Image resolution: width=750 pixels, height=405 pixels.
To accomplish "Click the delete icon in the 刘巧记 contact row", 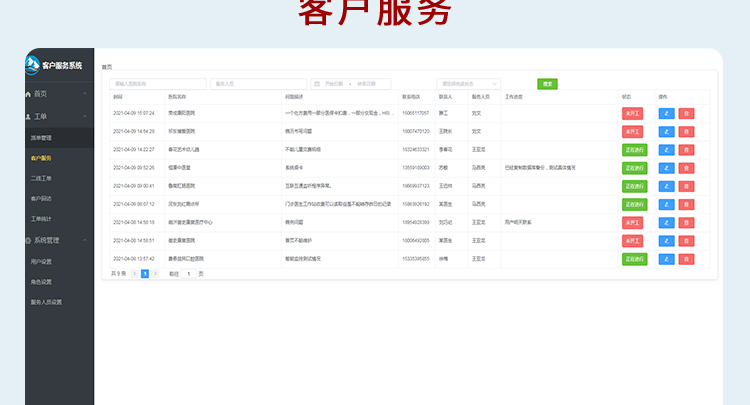I will [686, 222].
